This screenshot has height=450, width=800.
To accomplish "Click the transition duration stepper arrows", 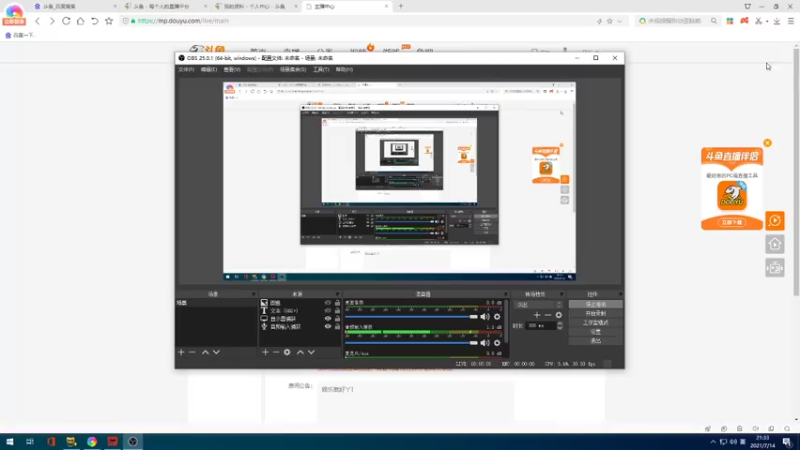I will (x=560, y=326).
